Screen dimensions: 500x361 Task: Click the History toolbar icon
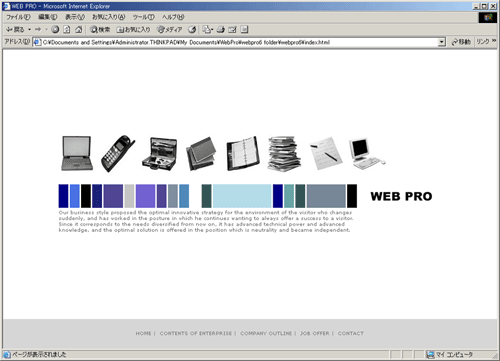pyautogui.click(x=192, y=30)
